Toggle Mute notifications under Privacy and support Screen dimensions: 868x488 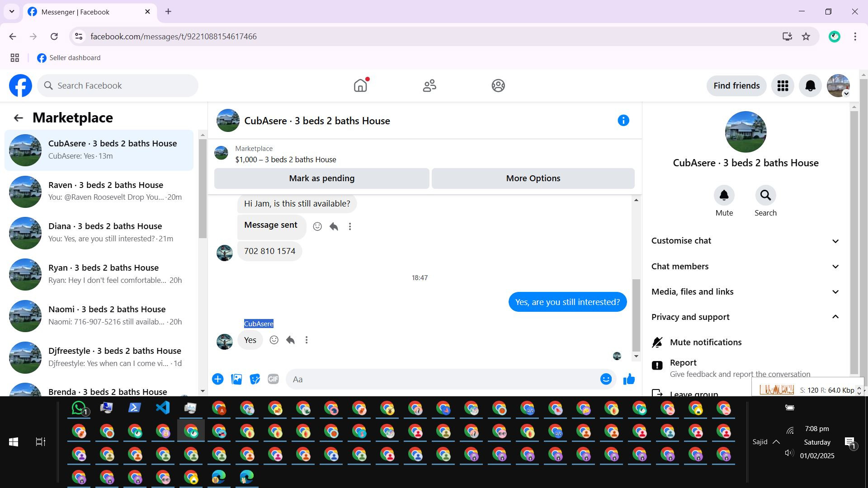click(705, 342)
